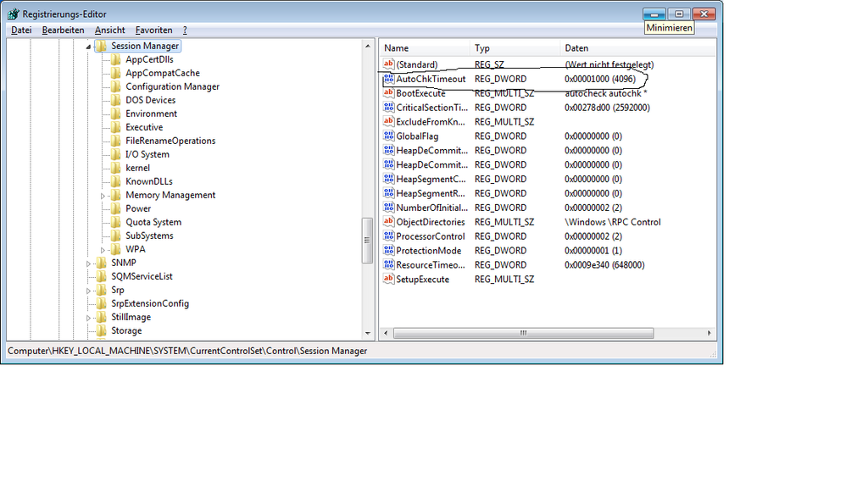Screen dimensions: 868x488
Task: Expand the SNMP registry key
Action: (88, 263)
